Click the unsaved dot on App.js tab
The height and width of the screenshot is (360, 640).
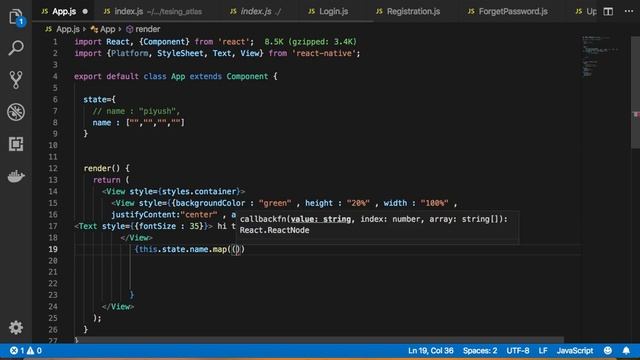(85, 11)
